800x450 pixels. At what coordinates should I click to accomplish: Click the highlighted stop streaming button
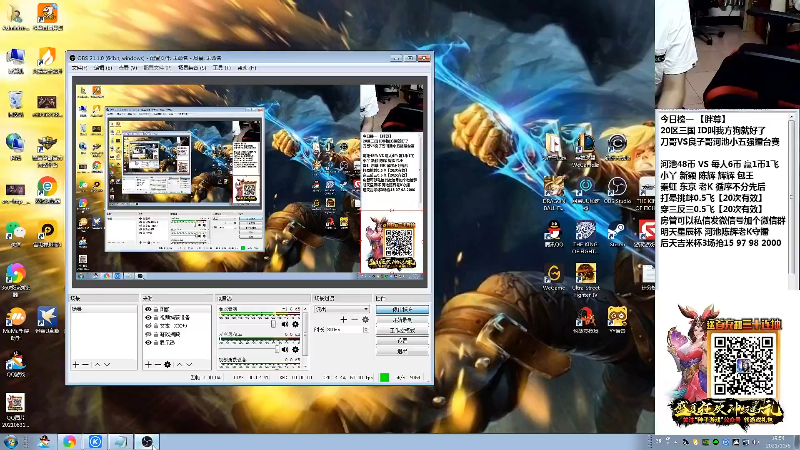pos(402,310)
